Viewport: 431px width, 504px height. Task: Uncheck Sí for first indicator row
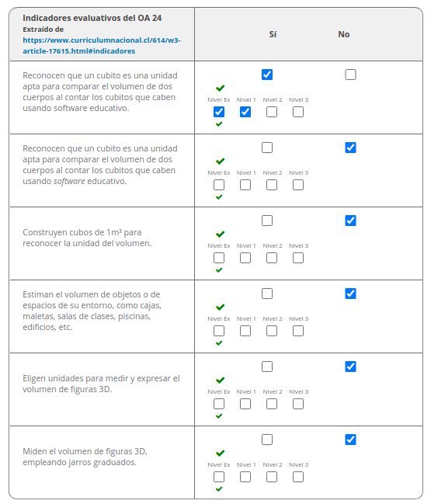click(267, 75)
